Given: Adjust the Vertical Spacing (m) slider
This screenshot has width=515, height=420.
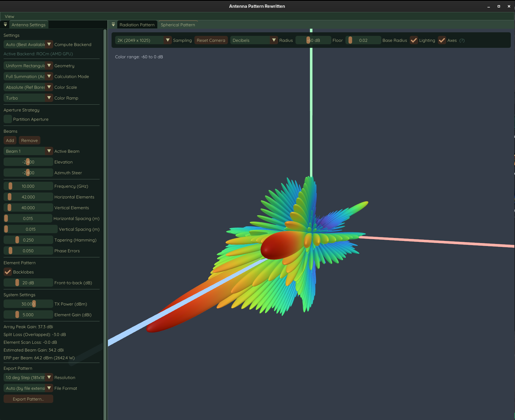Looking at the screenshot, I should pos(31,229).
